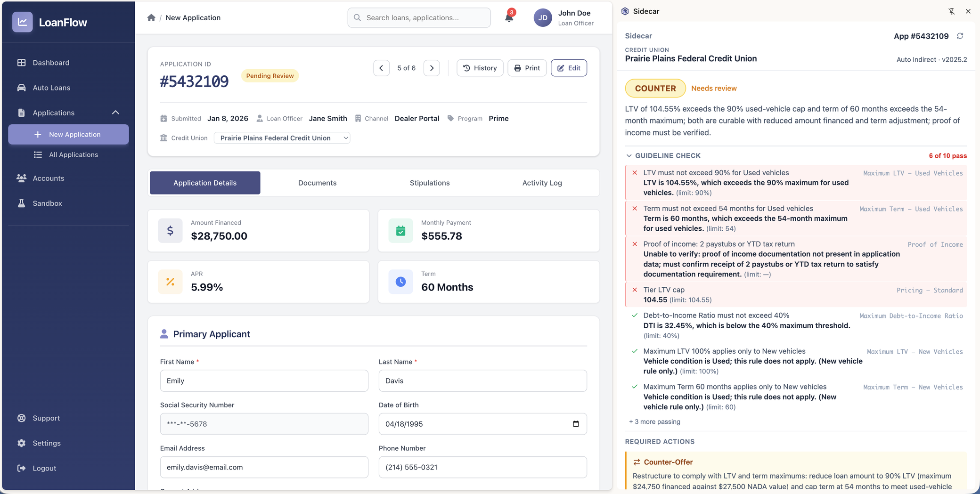Click the LoanFlow logo icon
Screen dimensions: 980x494
(x=22, y=22)
